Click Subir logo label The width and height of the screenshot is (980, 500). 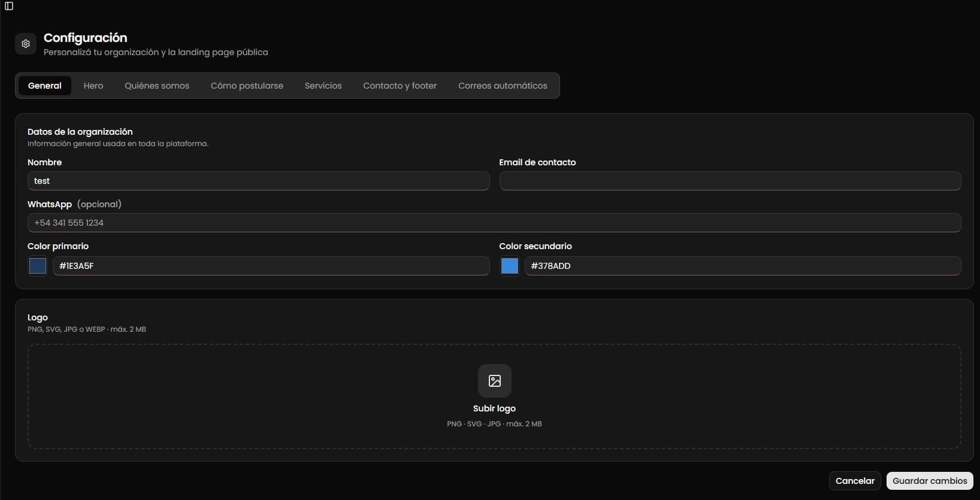click(x=494, y=408)
